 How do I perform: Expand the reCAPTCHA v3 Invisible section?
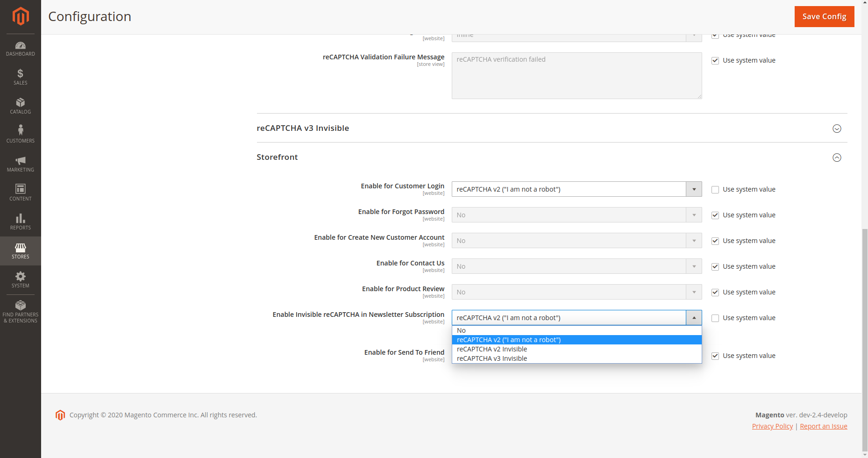click(x=837, y=129)
